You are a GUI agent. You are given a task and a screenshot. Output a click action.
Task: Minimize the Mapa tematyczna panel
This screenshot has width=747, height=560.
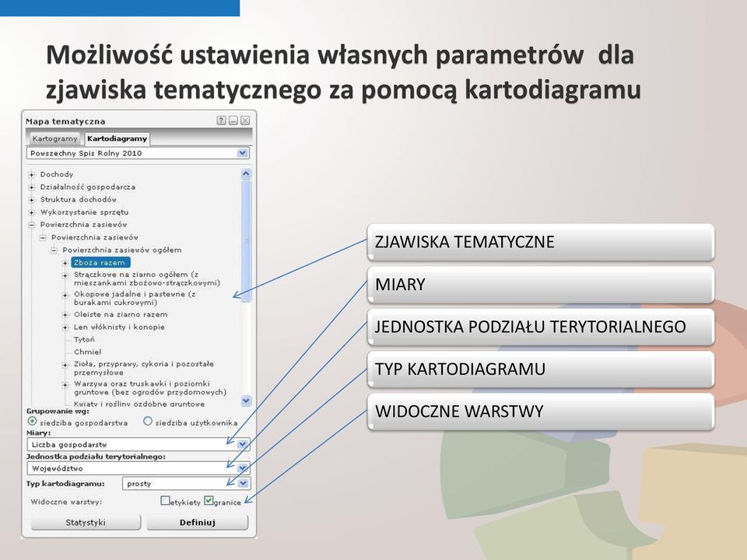233,121
